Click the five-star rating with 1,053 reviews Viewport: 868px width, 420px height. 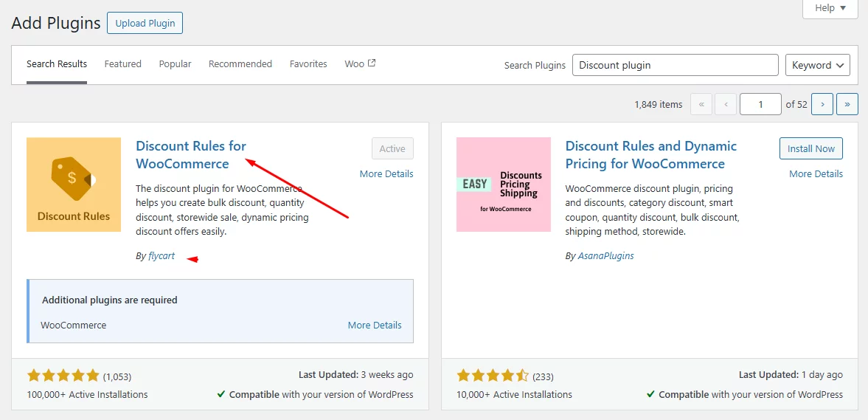[63, 376]
